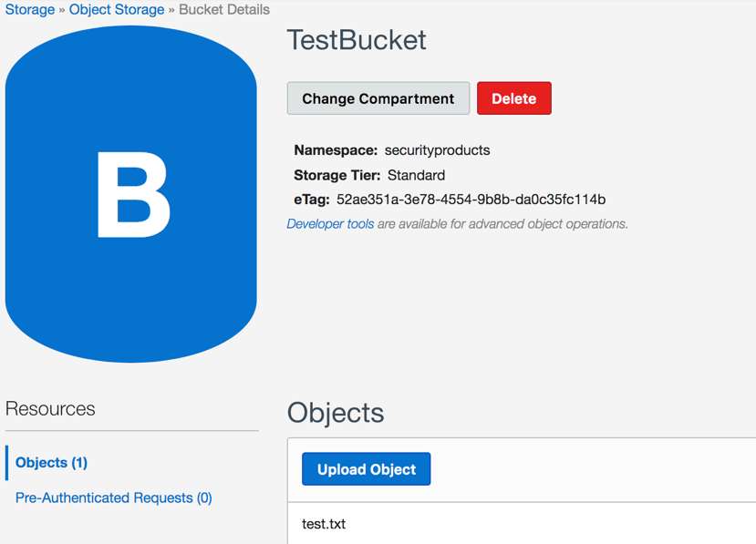Switch to the Objects (1) resource tab
756x544 pixels.
click(52, 463)
